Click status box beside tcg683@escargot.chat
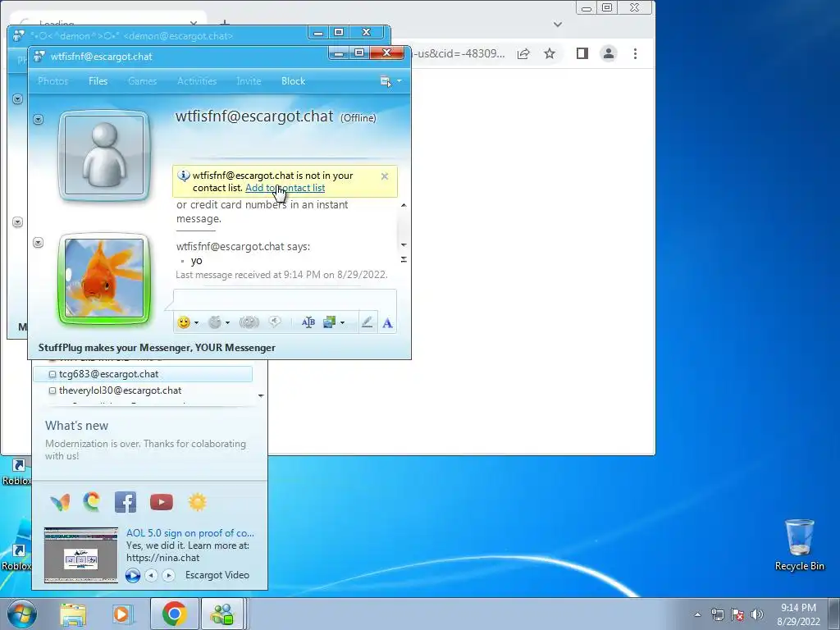840x630 pixels. tap(52, 374)
